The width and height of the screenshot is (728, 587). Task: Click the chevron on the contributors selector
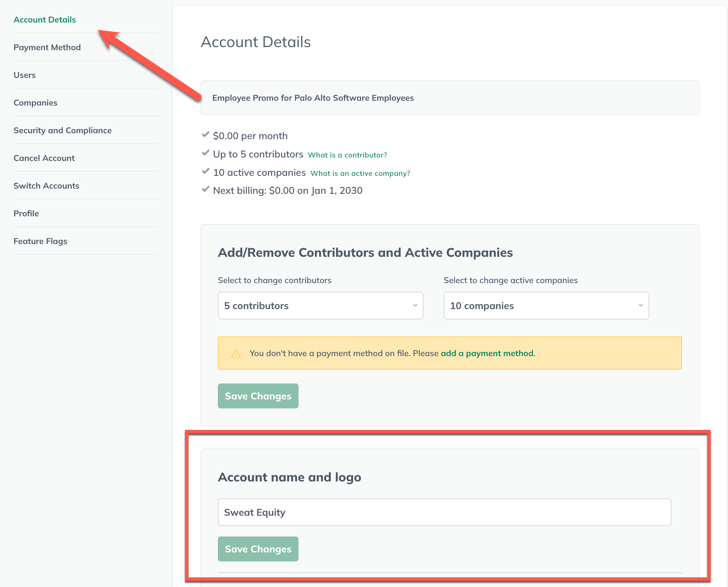coord(415,306)
